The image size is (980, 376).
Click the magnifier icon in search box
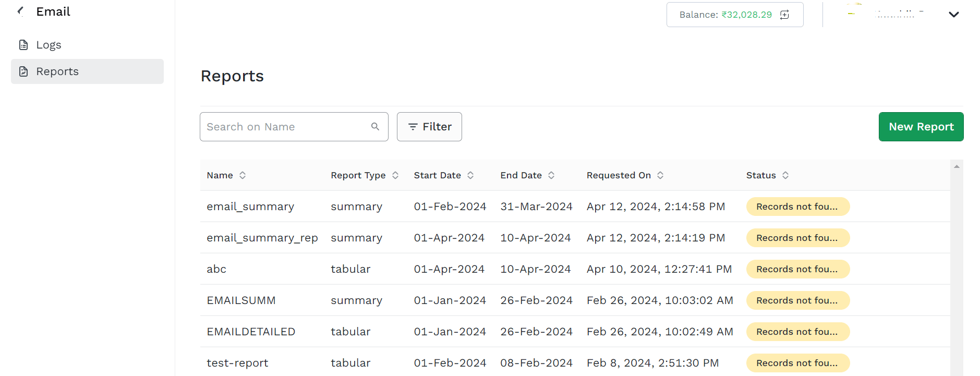pos(375,127)
